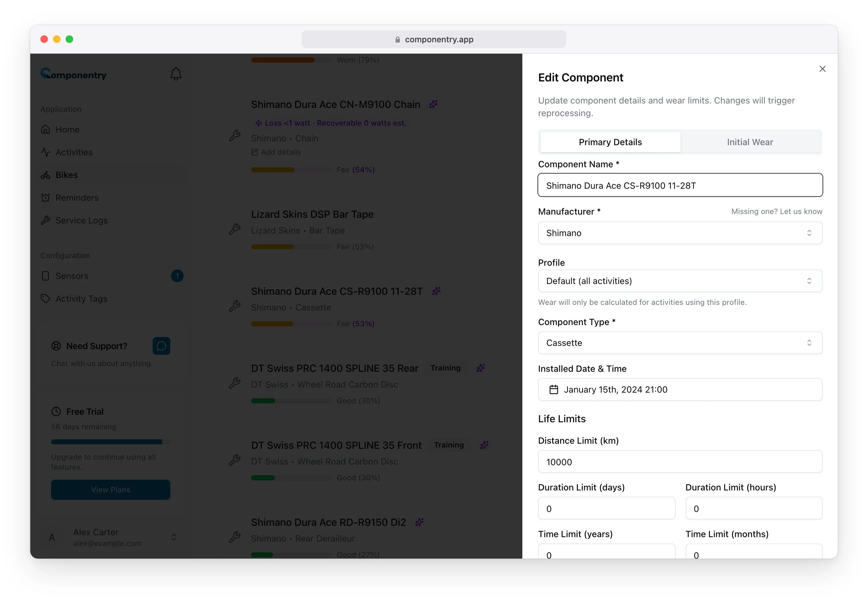Click wrench icon for Lizard Skins Bar Tape

(x=235, y=229)
